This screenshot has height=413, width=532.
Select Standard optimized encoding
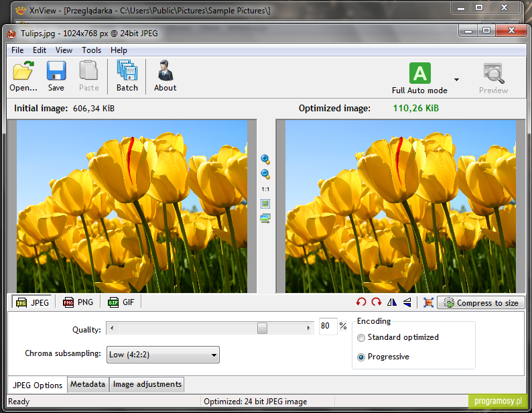pos(398,337)
